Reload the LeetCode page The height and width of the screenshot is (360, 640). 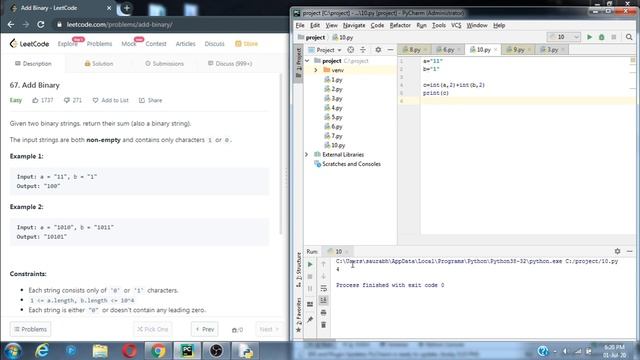click(x=41, y=24)
